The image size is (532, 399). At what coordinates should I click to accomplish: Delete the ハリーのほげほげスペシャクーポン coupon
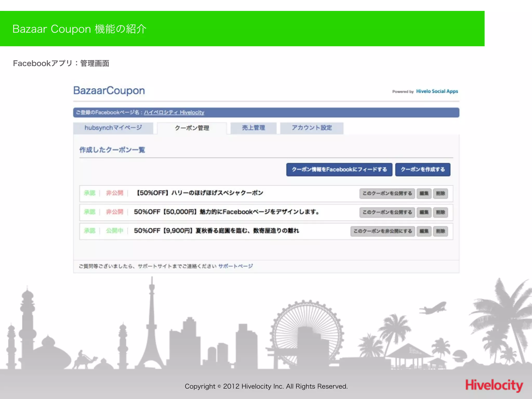coord(441,194)
